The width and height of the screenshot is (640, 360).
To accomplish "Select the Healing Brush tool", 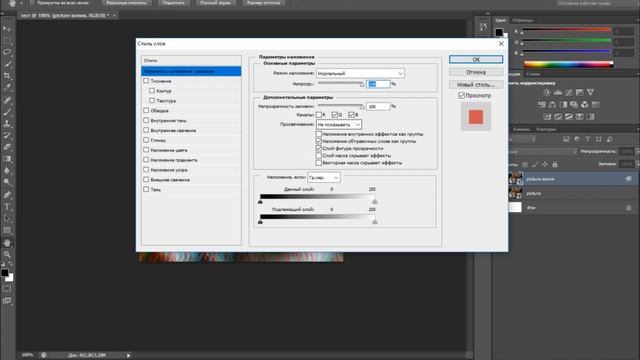I will (x=7, y=100).
